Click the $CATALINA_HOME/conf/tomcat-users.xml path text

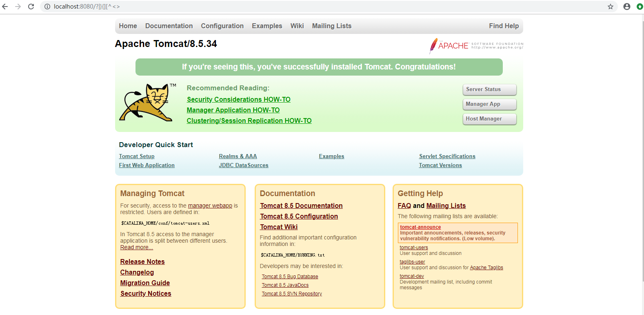[165, 223]
